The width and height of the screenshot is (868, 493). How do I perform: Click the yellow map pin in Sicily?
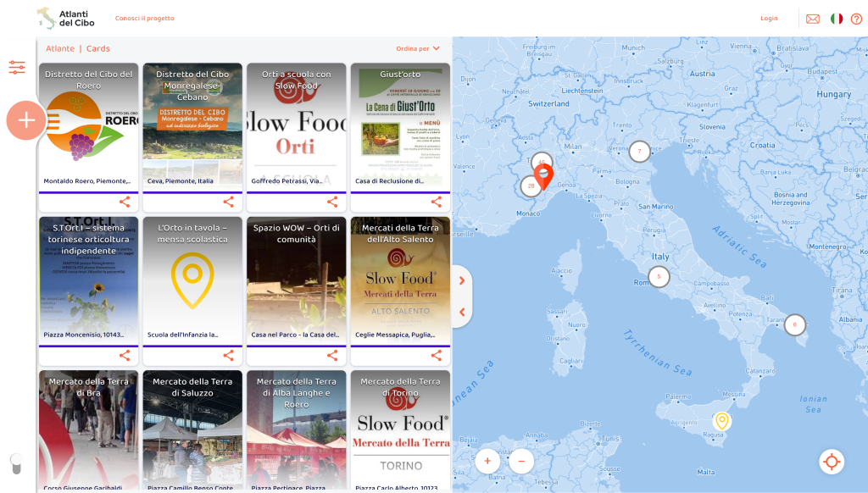point(721,421)
